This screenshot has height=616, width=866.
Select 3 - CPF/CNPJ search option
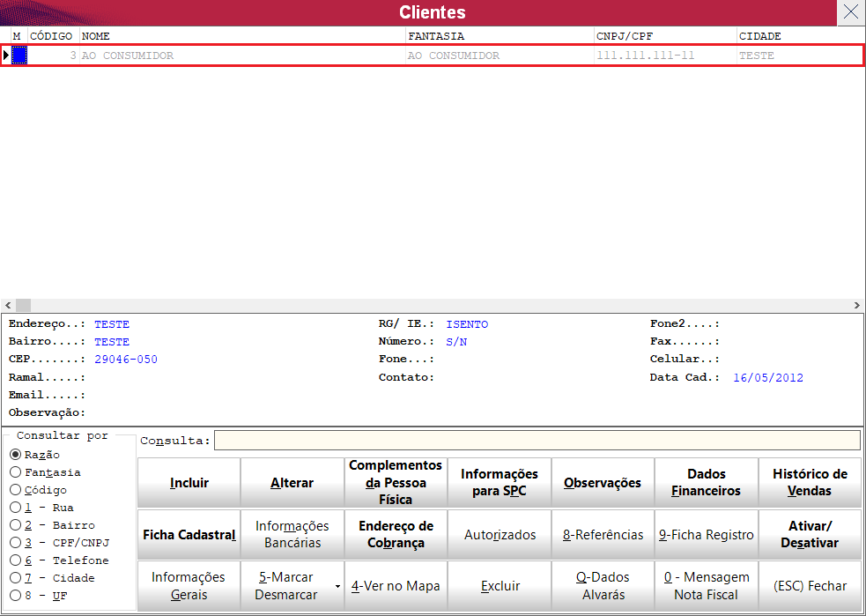tap(60, 543)
